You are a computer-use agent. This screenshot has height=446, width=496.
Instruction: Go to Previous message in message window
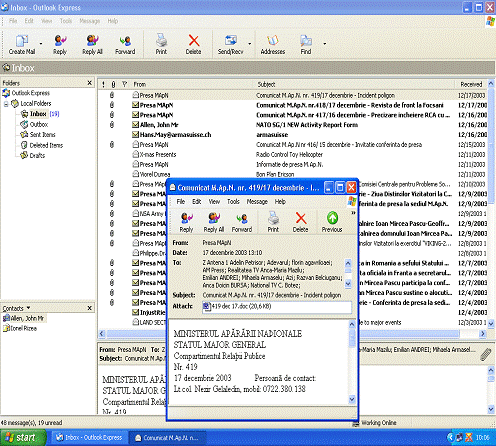coord(332,222)
